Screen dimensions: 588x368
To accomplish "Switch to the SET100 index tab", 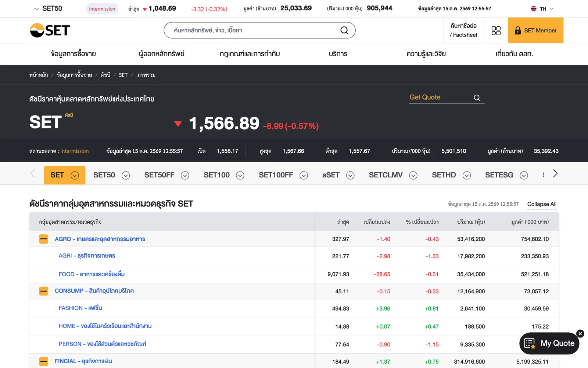I will [x=216, y=175].
